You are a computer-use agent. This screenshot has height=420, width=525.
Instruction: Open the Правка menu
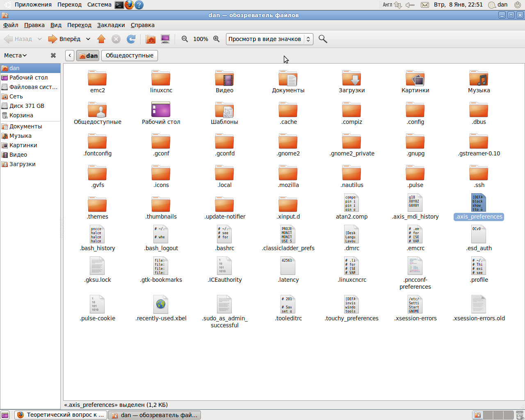pyautogui.click(x=34, y=25)
